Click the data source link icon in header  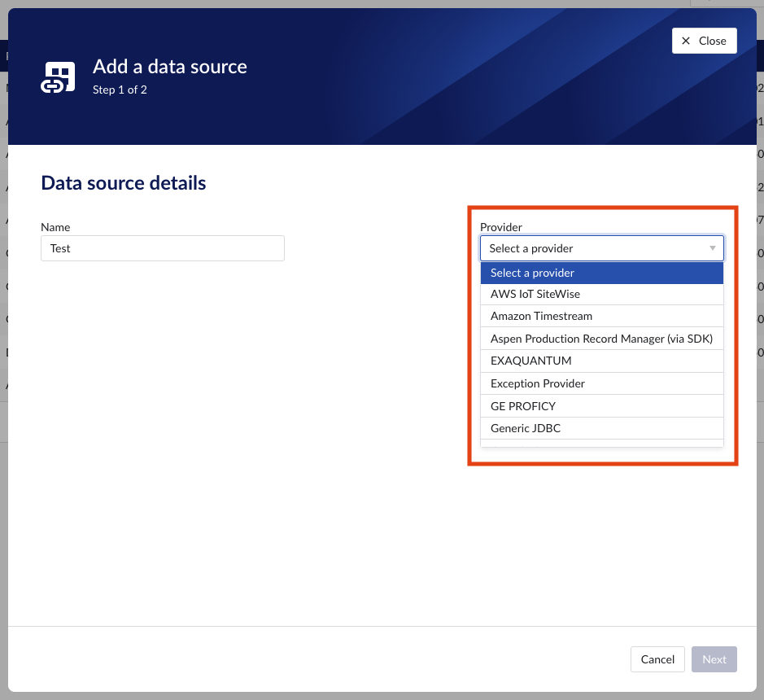(x=58, y=77)
